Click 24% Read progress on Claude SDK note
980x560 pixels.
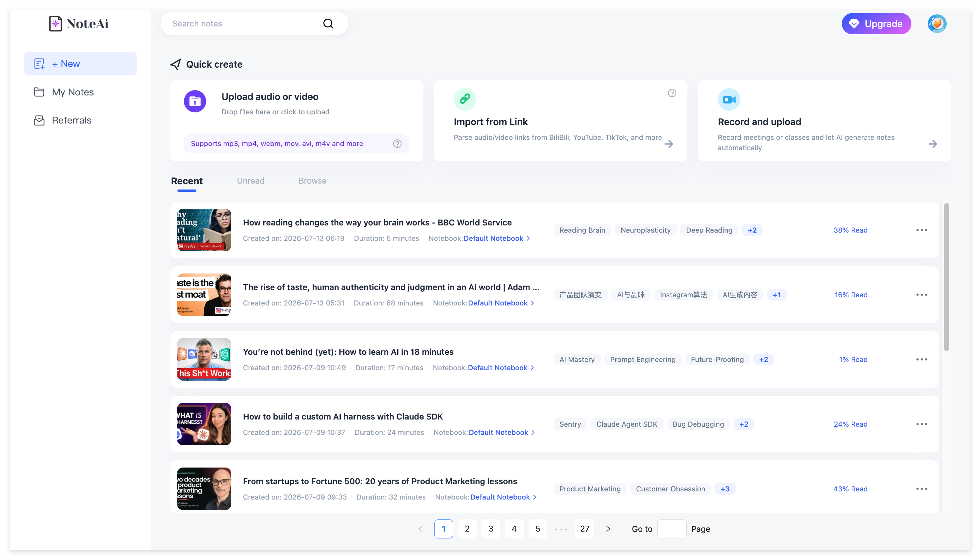pyautogui.click(x=850, y=424)
